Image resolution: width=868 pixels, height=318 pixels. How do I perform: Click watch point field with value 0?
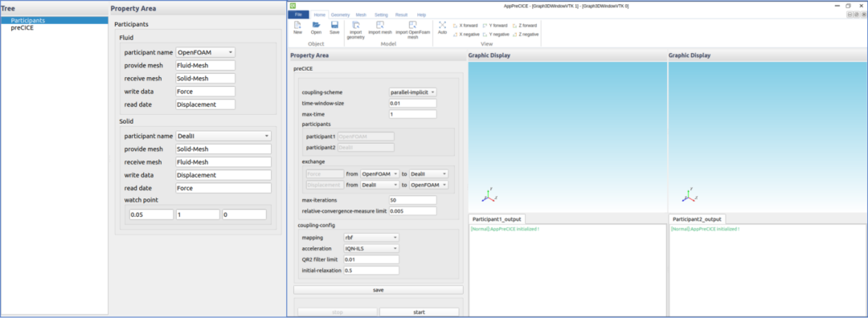244,214
